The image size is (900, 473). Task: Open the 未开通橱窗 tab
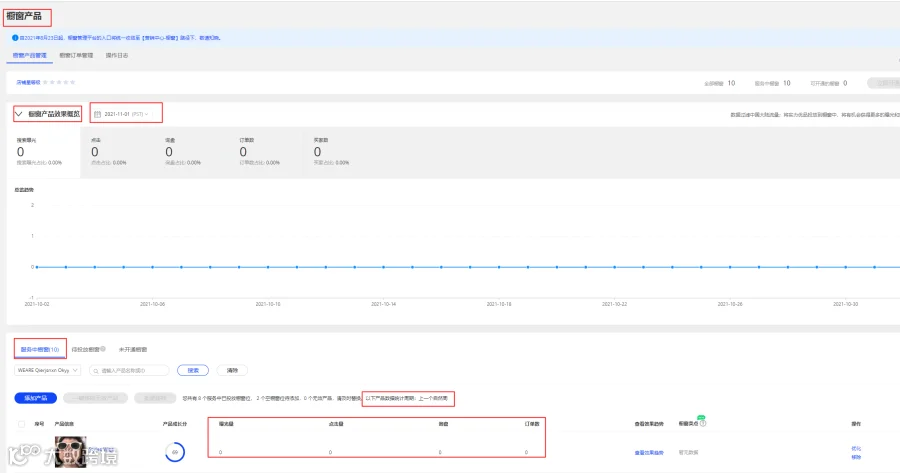tap(133, 350)
